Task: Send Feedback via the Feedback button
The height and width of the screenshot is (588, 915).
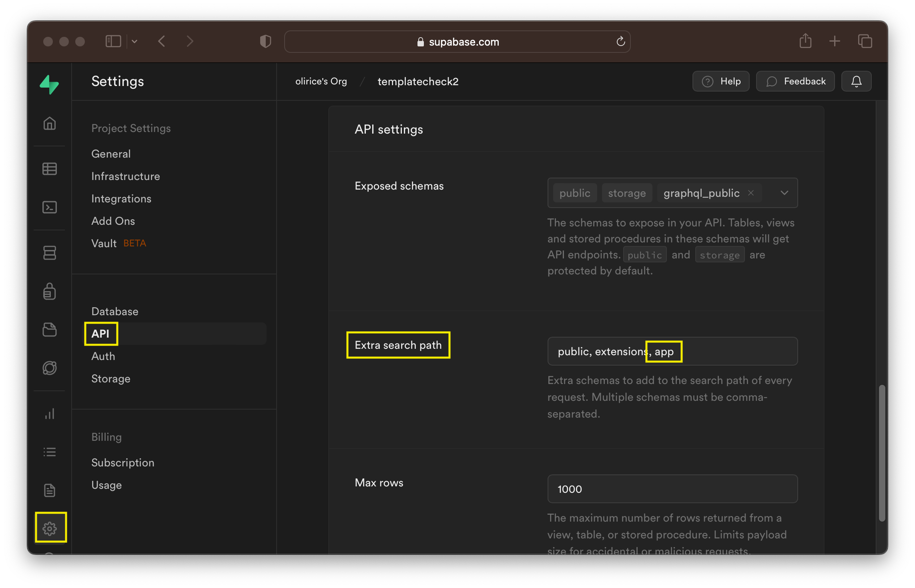Action: (795, 81)
